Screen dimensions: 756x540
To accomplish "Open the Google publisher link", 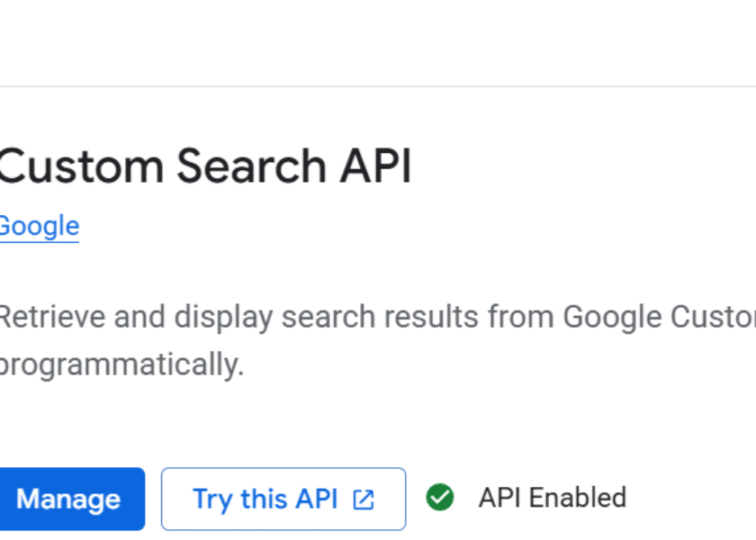I will tap(39, 226).
